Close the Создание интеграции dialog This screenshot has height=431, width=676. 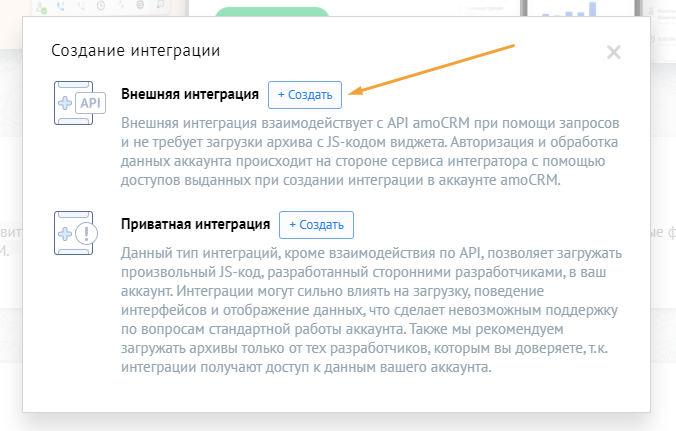[x=613, y=53]
